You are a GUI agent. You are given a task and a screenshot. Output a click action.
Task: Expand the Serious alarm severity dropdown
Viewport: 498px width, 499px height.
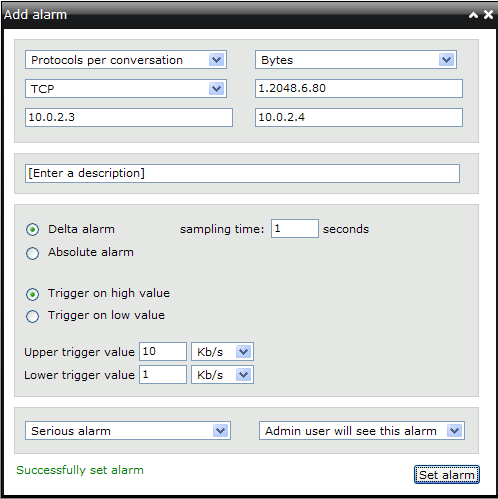coord(128,431)
